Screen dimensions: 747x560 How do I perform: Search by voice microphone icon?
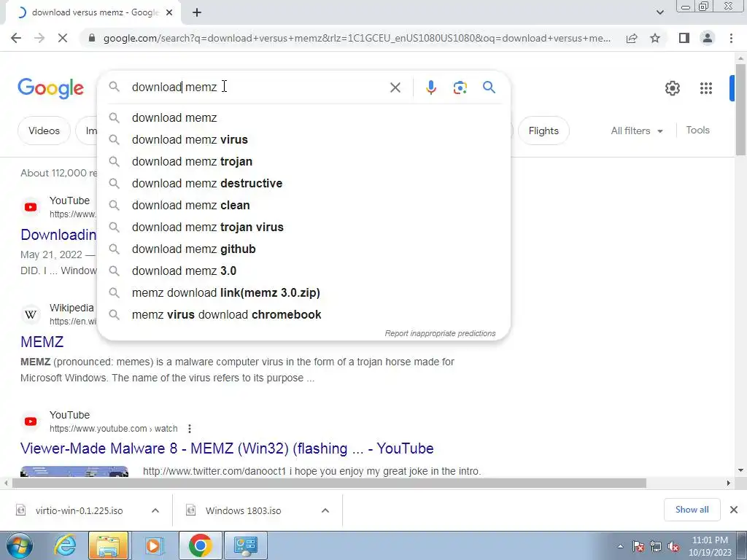[x=430, y=87]
